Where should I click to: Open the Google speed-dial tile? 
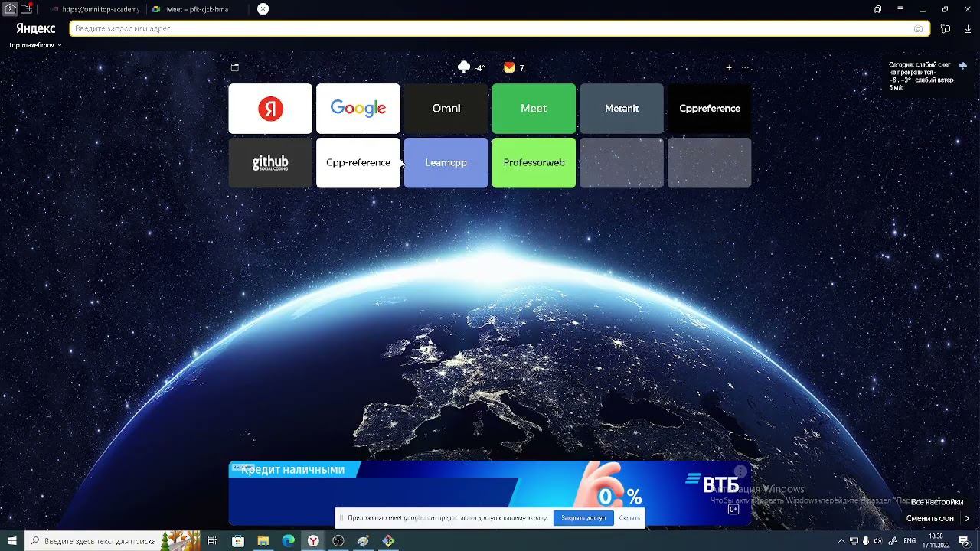coord(358,109)
